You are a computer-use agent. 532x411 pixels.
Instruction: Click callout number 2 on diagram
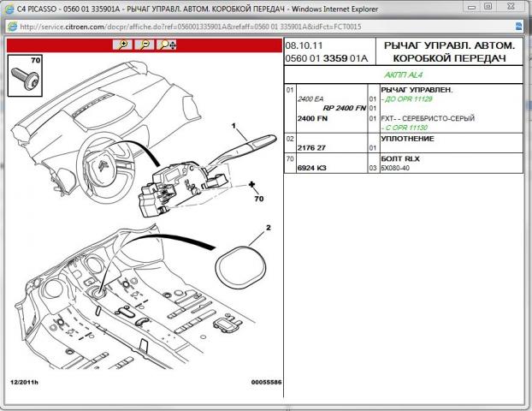(268, 227)
